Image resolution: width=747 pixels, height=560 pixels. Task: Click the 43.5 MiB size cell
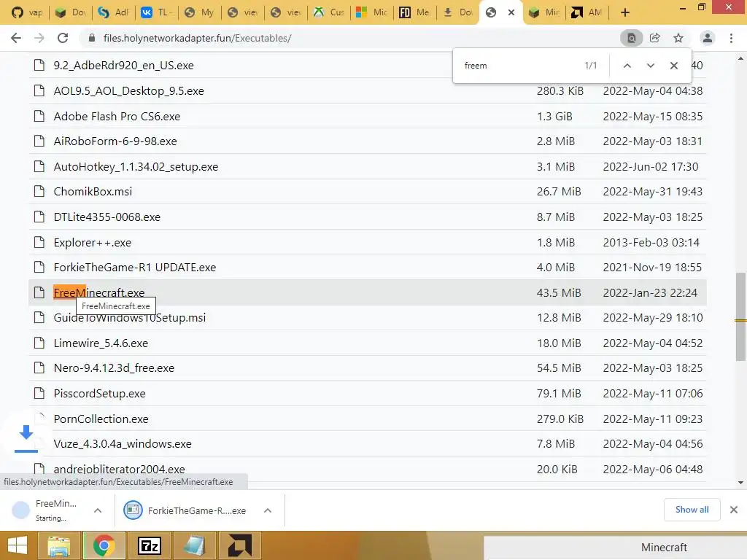[x=559, y=292]
